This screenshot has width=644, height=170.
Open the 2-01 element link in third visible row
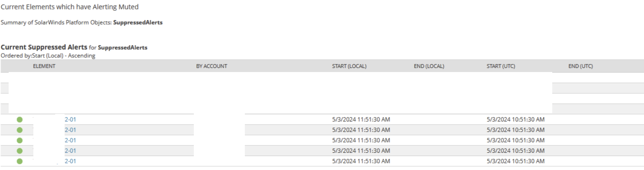tap(70, 140)
